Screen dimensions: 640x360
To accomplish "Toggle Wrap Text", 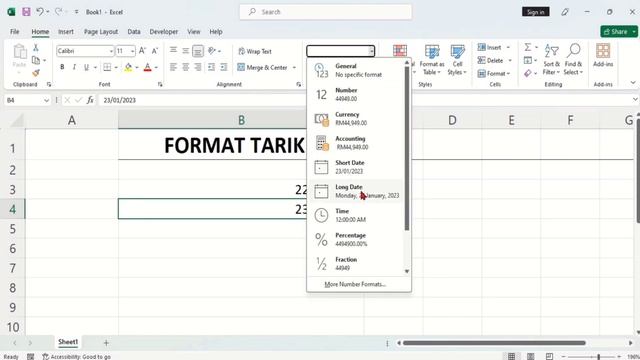I will click(x=255, y=51).
